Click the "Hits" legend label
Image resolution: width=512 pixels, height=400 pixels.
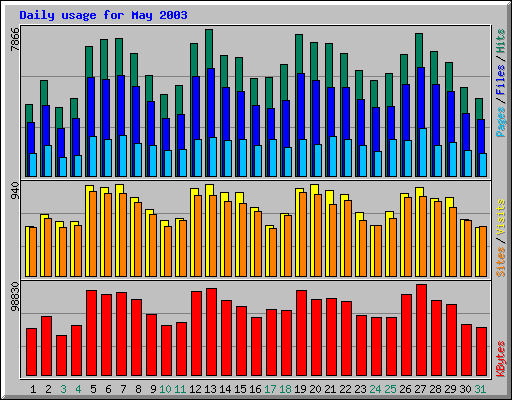coord(500,41)
